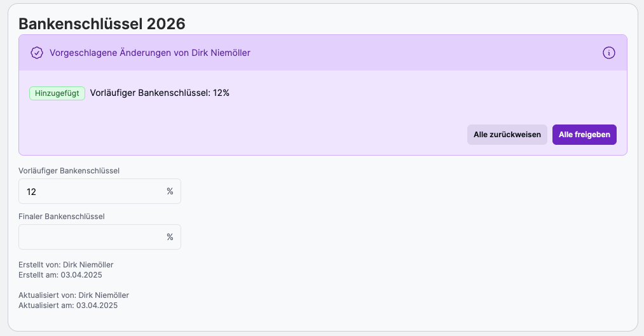644x336 pixels.
Task: Click the 'Vorläufiger Bankenschlüssel' field label
Action: point(69,170)
